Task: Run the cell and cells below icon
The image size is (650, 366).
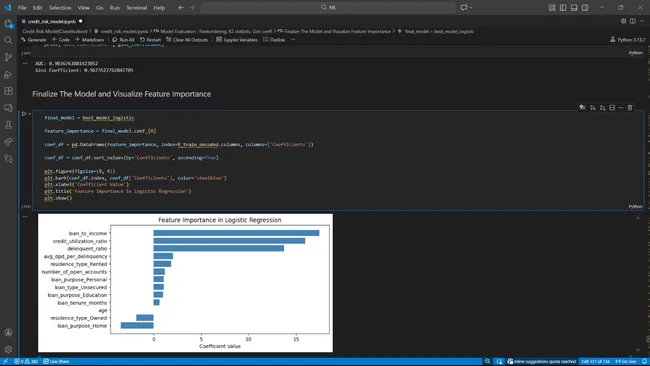Action: 602,108
